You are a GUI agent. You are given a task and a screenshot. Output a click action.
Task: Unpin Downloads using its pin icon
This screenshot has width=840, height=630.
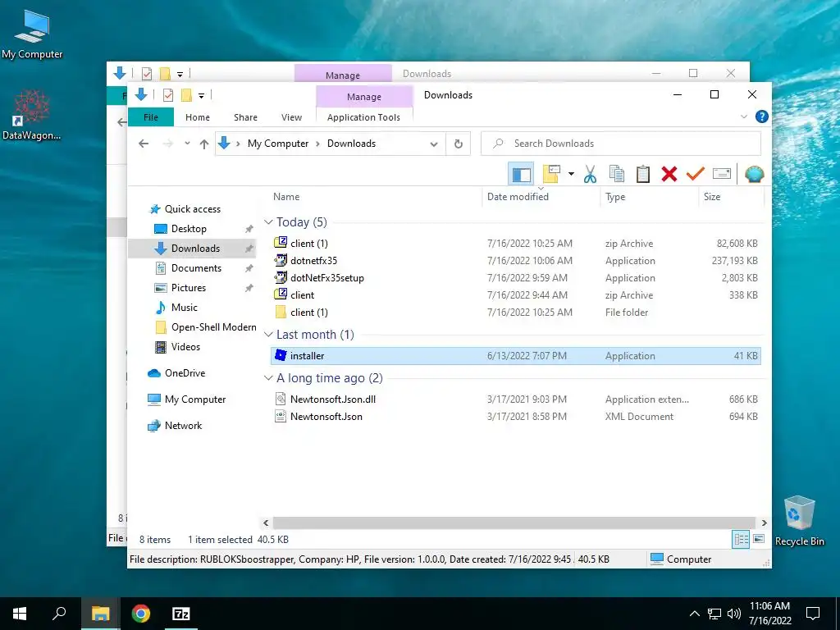tap(249, 249)
